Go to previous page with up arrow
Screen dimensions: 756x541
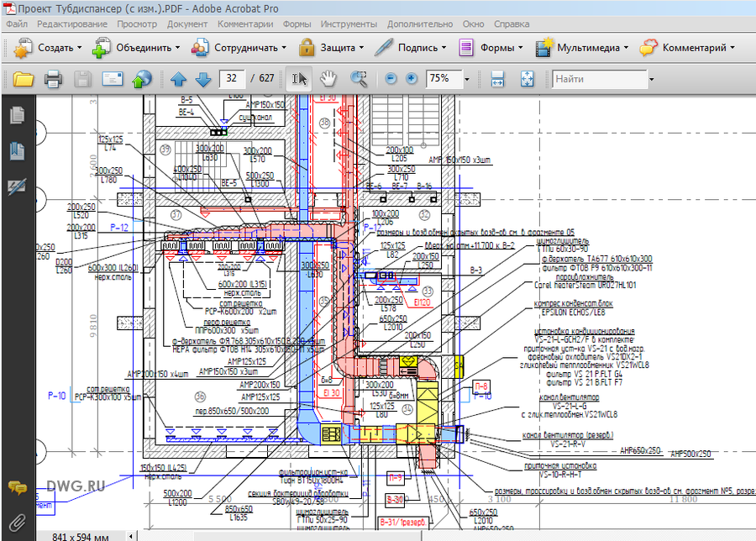pos(178,80)
